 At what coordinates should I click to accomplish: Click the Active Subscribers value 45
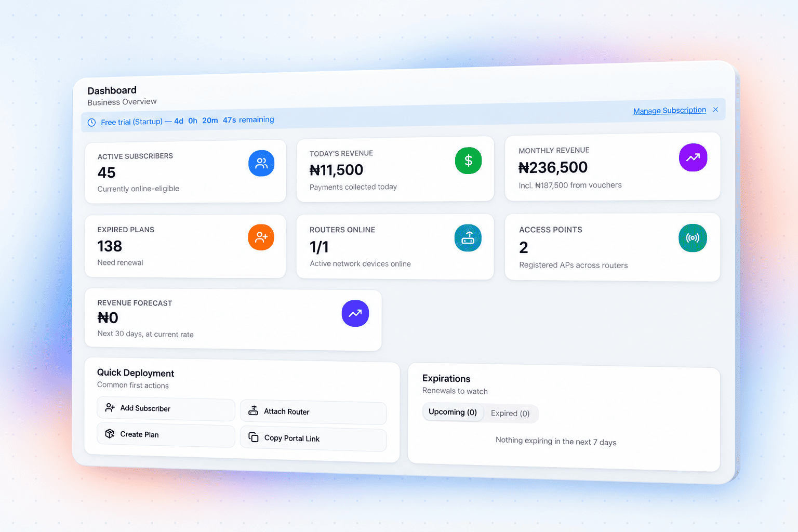[107, 172]
